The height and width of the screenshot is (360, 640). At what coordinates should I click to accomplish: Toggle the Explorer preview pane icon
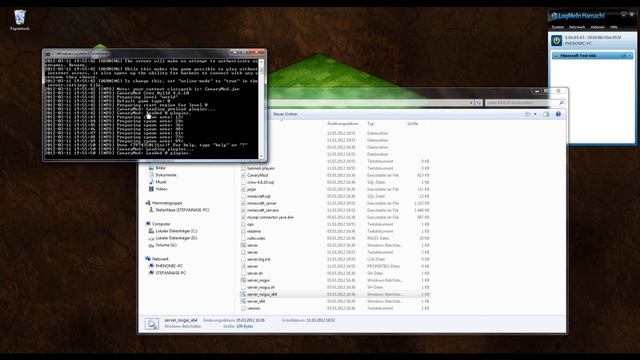[546, 114]
